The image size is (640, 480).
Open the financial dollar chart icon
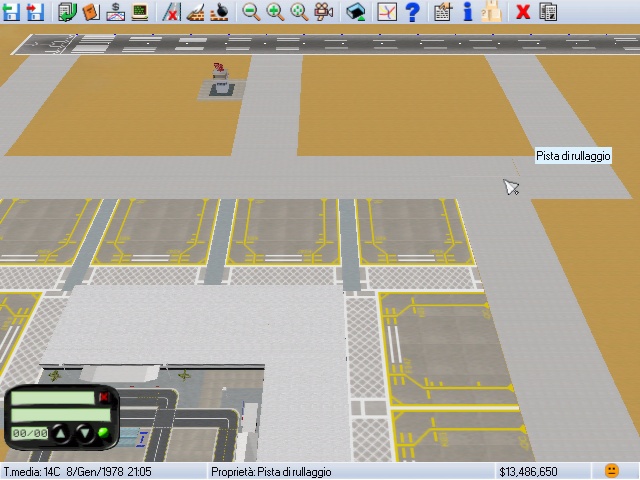tap(115, 11)
